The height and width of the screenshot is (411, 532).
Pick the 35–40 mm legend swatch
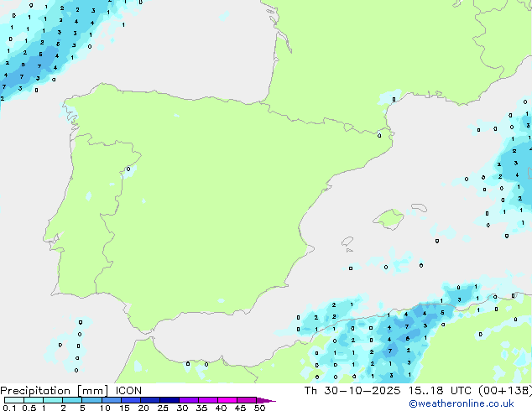[208, 400]
